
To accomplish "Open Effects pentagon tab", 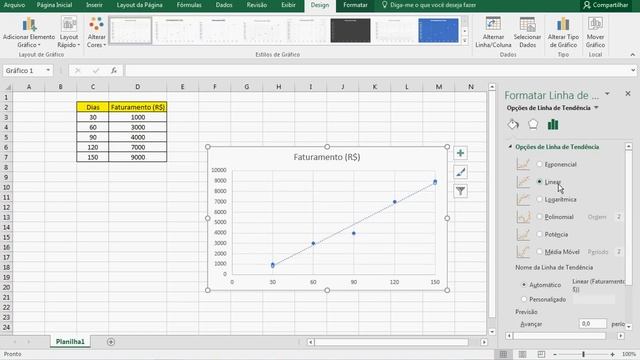I will [533, 124].
